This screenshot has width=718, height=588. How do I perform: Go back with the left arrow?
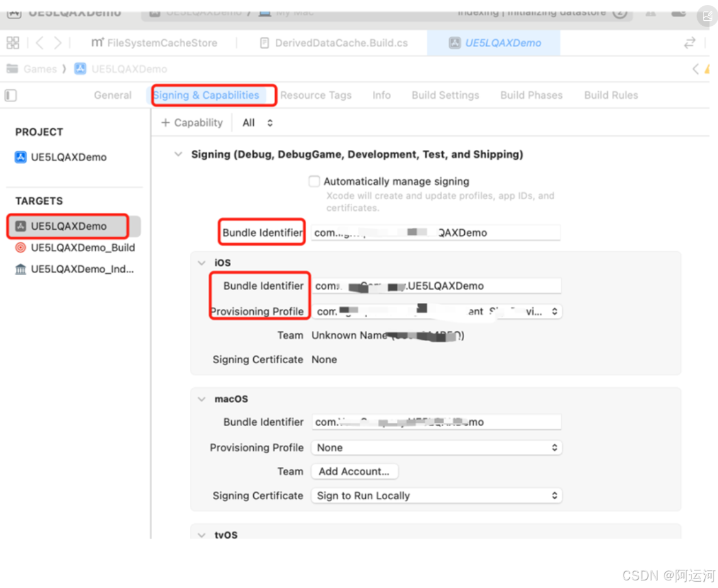pyautogui.click(x=40, y=43)
